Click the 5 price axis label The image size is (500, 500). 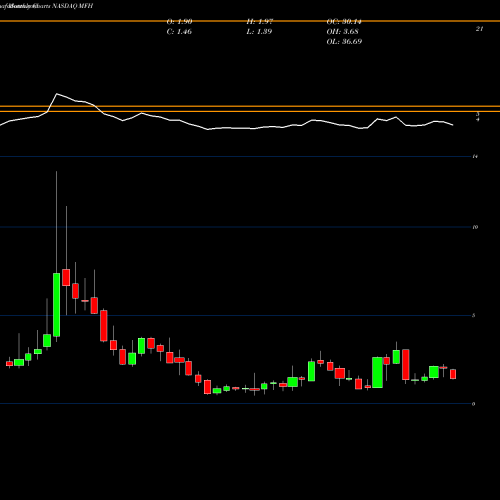point(474,315)
